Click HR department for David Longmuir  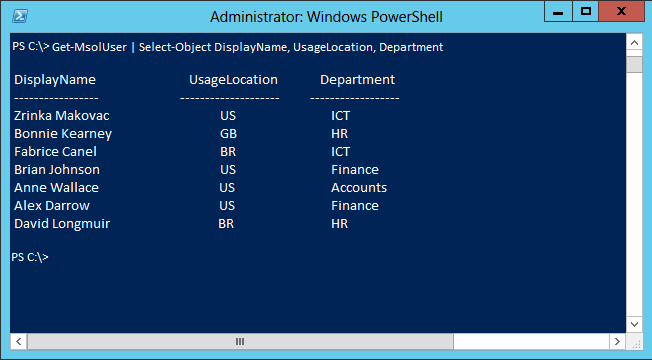pos(339,224)
